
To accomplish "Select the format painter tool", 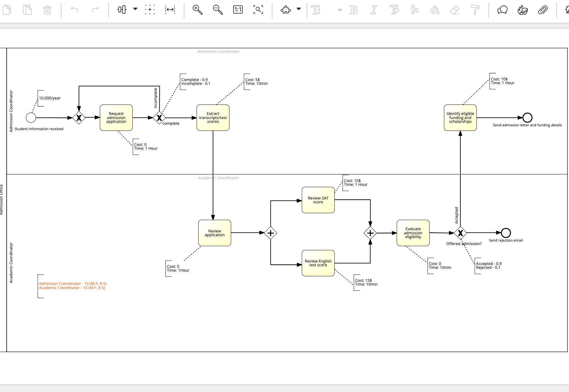I will (x=476, y=10).
